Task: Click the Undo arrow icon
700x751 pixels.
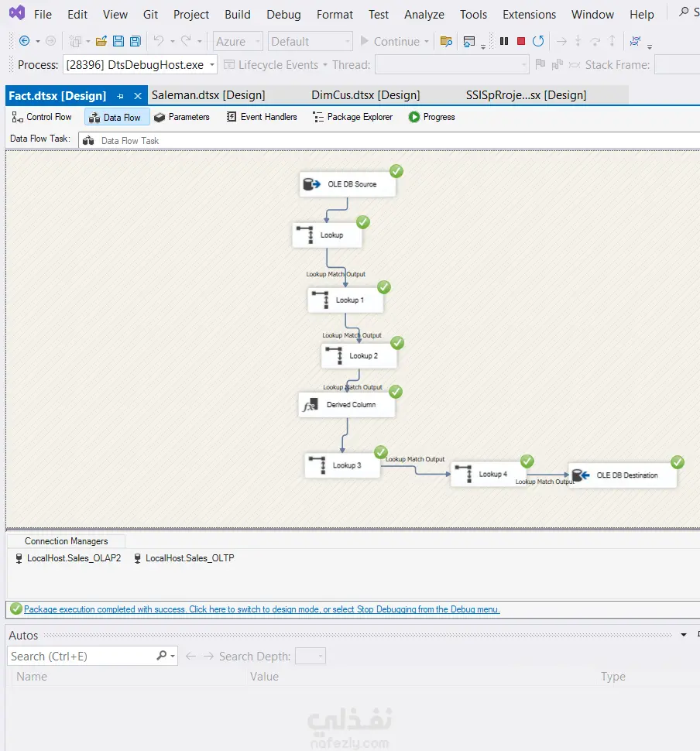Action: (x=159, y=41)
